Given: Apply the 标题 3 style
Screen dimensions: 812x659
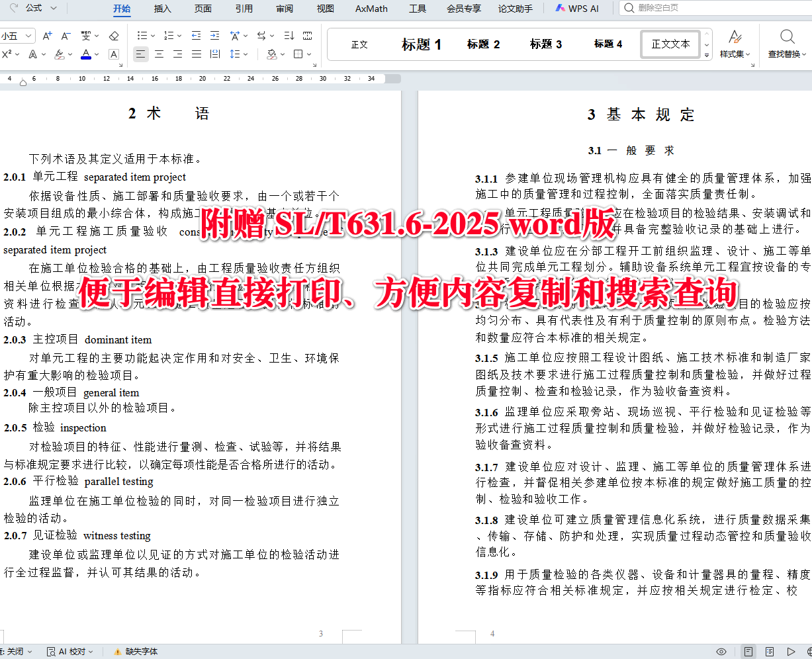Looking at the screenshot, I should tap(546, 44).
